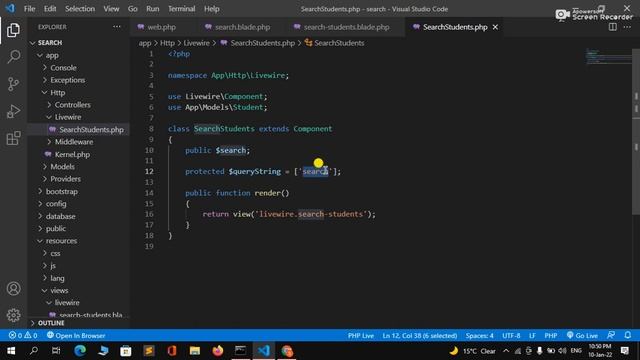This screenshot has width=640, height=360.
Task: Expand the Console folder
Action: [63, 68]
